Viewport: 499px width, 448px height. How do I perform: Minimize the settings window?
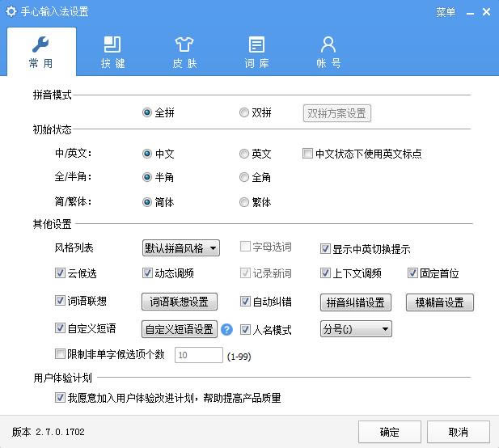tap(470, 13)
